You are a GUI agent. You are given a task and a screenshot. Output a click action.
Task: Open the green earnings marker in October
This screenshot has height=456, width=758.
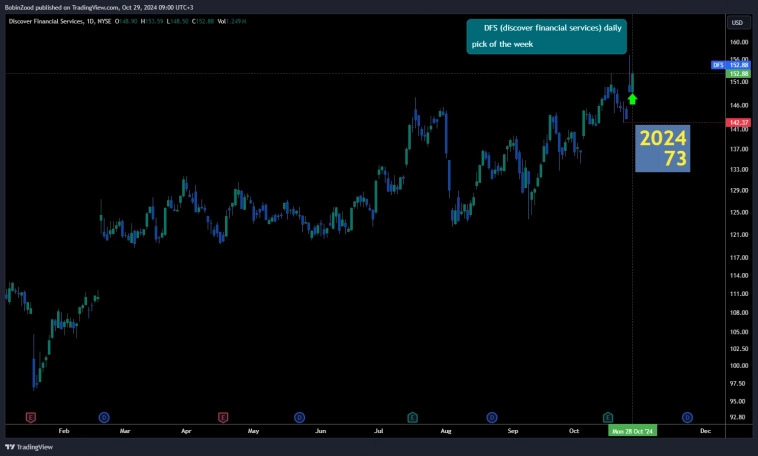point(607,416)
